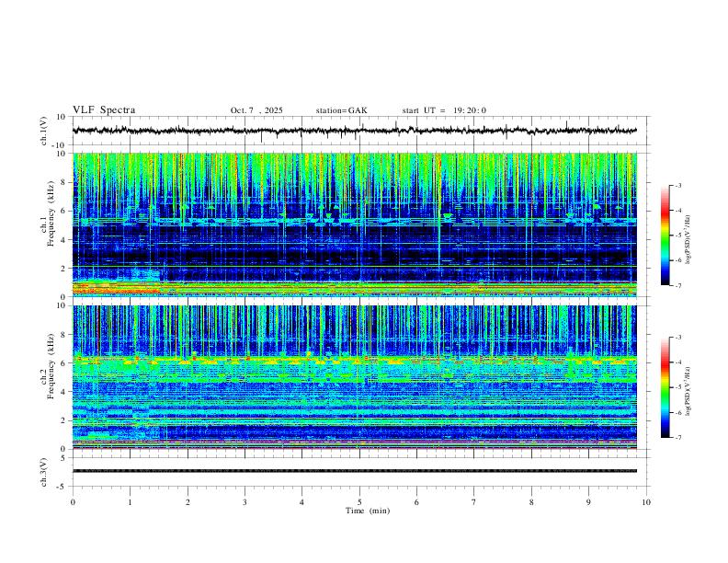Click the time axis tick label '7'
This screenshot has width=728, height=563.
coord(474,502)
